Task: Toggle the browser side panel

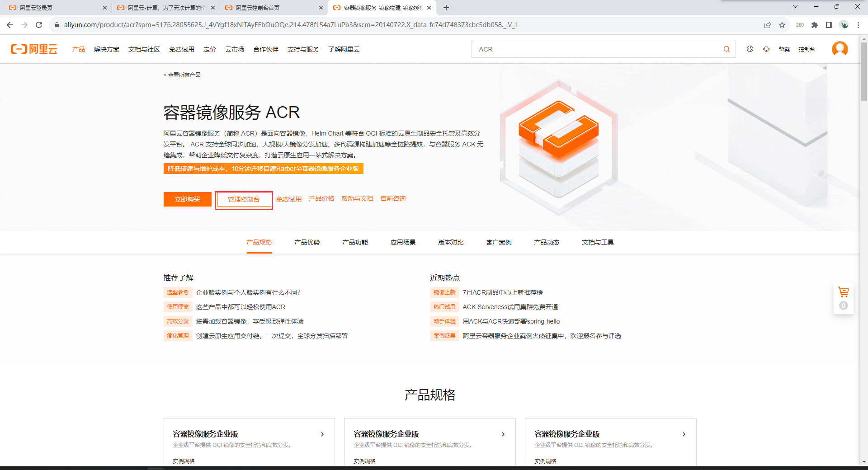Action: pos(829,25)
